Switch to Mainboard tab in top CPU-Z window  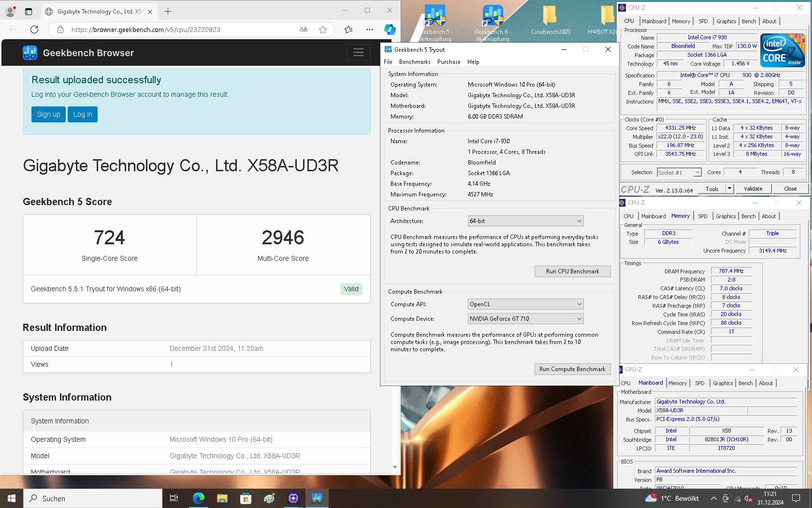(x=654, y=21)
